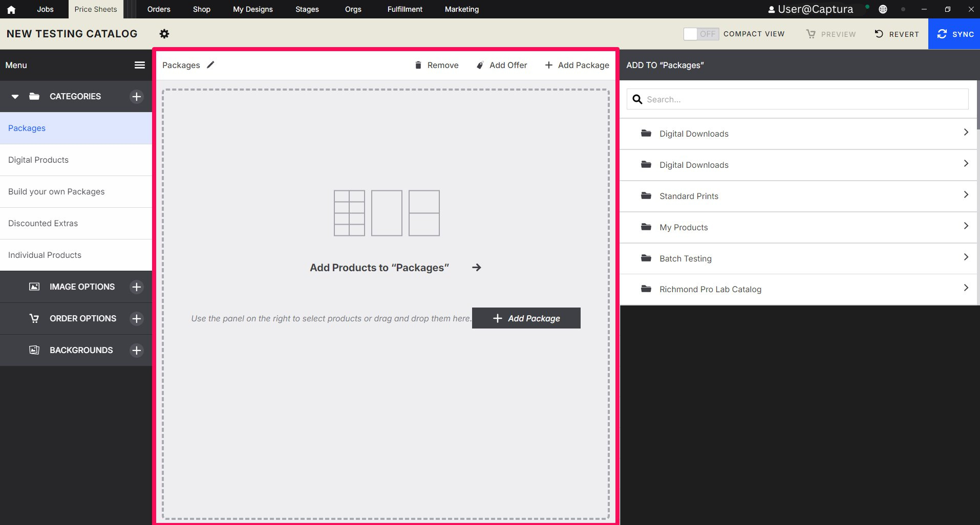This screenshot has width=980, height=525.
Task: Select Build your own Packages category
Action: click(76, 191)
